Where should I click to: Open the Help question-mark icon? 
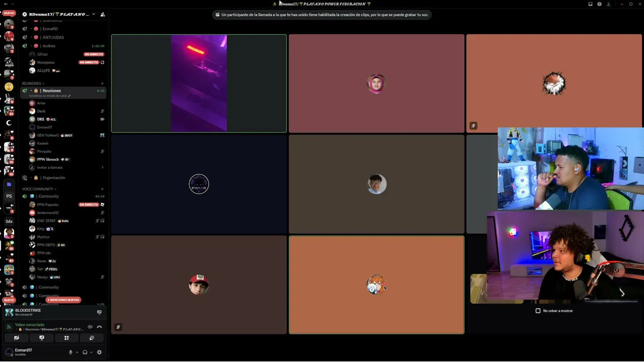pos(599,4)
